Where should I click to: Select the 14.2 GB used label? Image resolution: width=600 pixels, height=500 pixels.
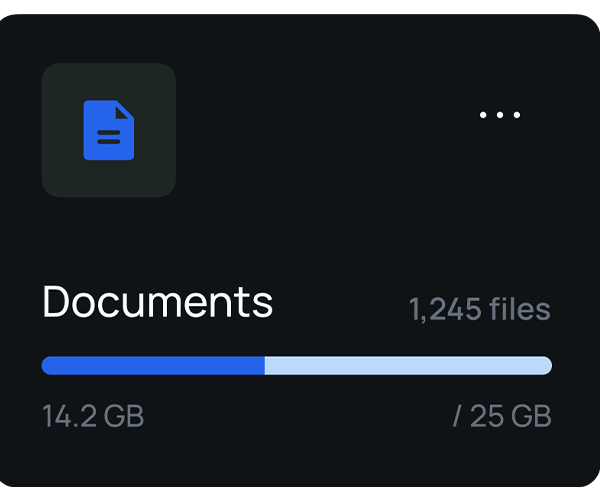coord(93,416)
